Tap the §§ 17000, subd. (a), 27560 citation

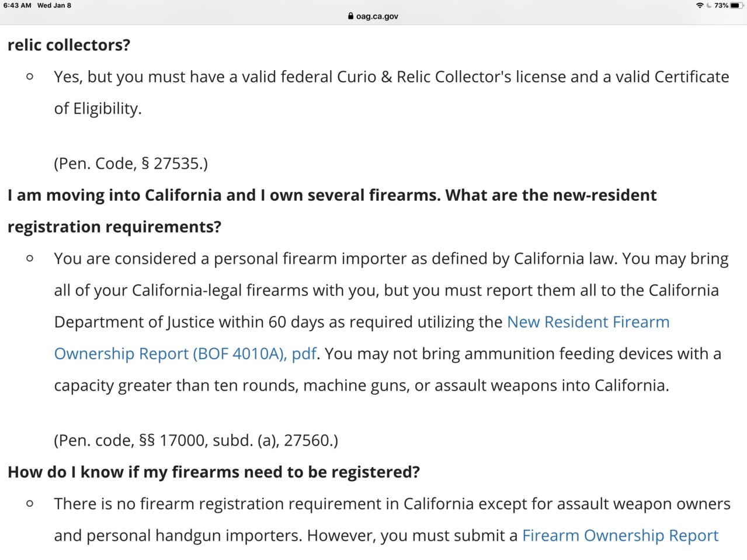[196, 440]
